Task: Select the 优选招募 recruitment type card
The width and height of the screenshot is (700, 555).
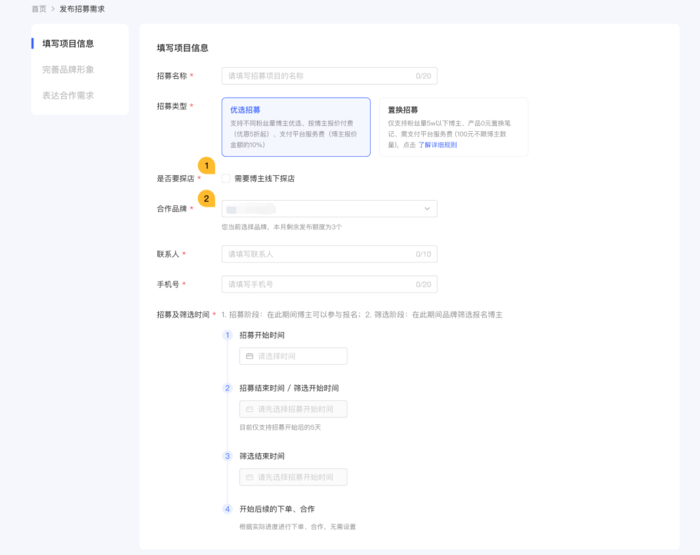Action: (296, 127)
